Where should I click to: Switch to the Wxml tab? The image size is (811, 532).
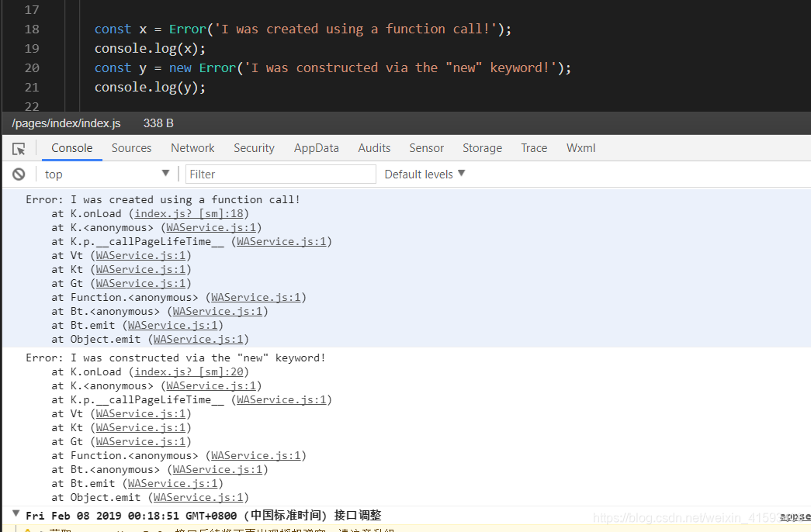tap(581, 147)
